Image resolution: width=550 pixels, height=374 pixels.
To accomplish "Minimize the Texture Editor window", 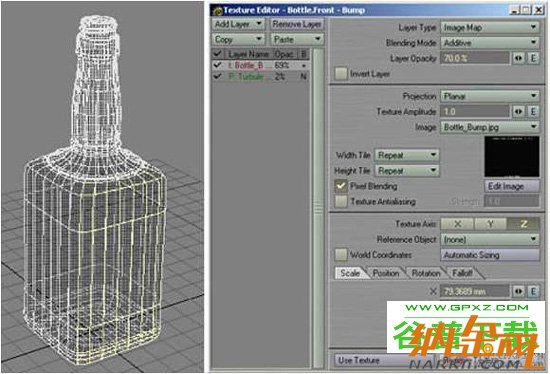I will point(514,10).
